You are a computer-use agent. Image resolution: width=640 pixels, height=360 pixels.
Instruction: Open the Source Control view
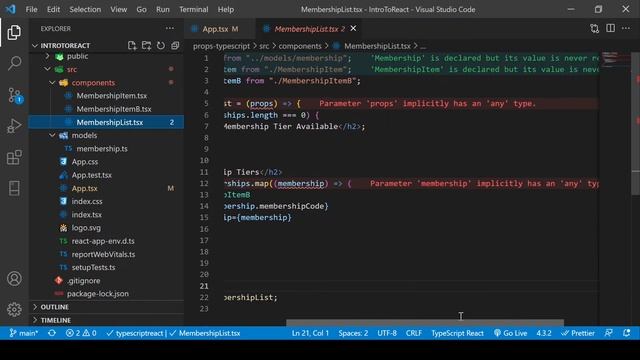(x=14, y=95)
